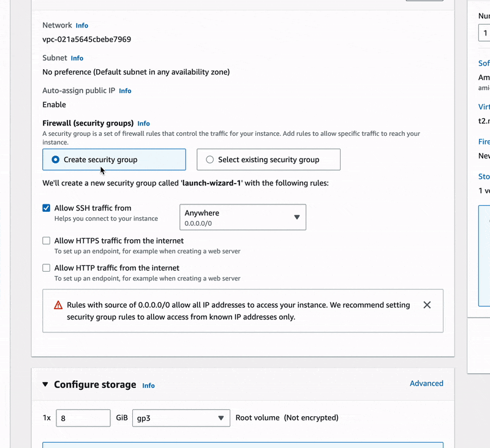
Task: Open Info for Firewall (security groups)
Action: point(143,124)
